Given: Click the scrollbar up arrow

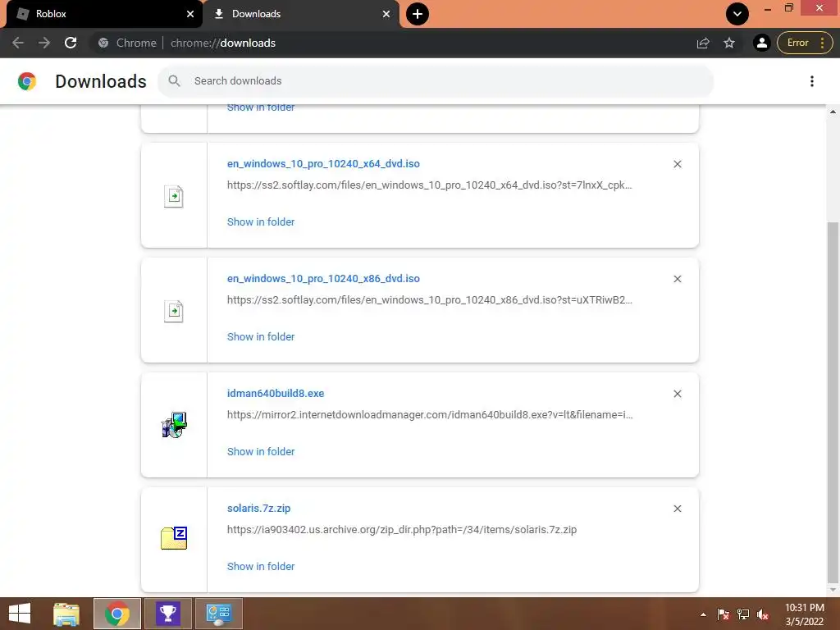Looking at the screenshot, I should [x=833, y=112].
